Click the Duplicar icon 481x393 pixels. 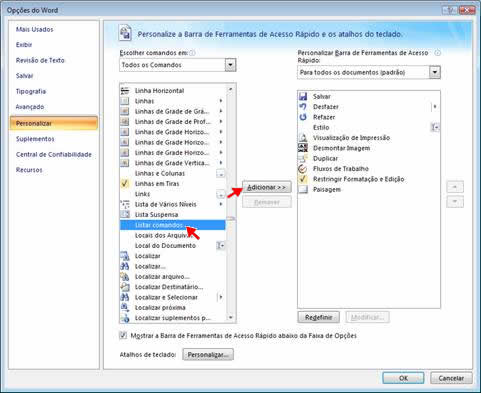303,158
